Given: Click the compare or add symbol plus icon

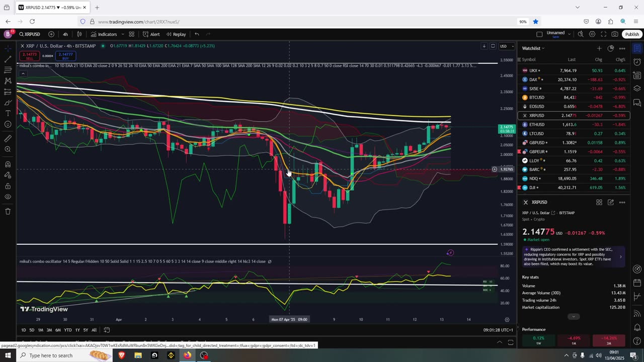Looking at the screenshot, I should pyautogui.click(x=51, y=34).
